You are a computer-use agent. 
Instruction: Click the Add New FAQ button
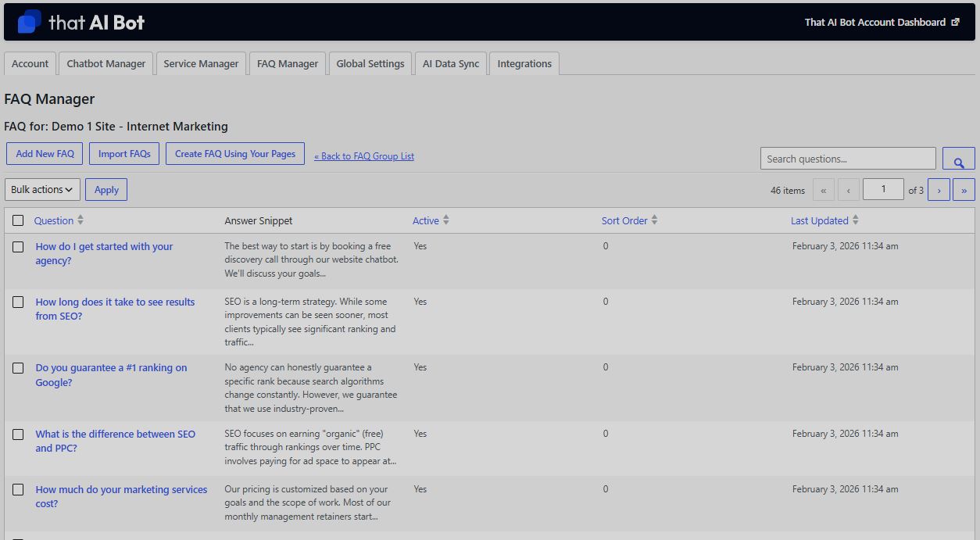click(x=45, y=154)
